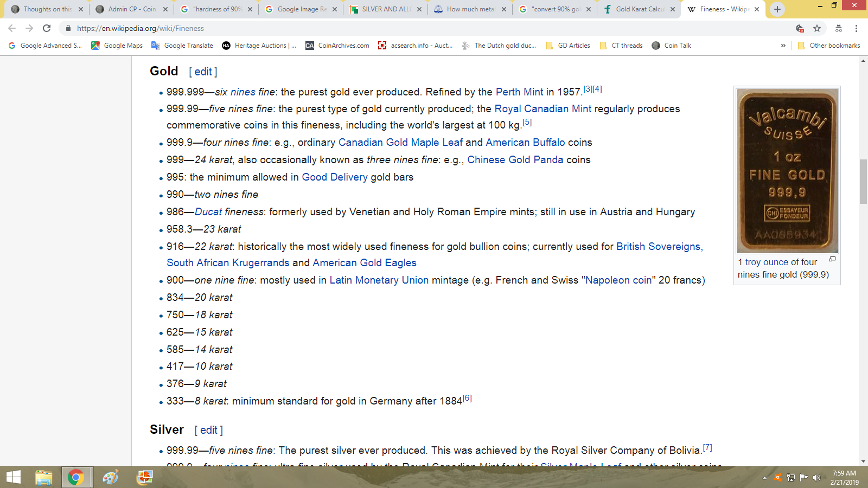Viewport: 868px width, 488px height.
Task: Switch to the SILVER AND ALLOY tab
Action: (386, 9)
